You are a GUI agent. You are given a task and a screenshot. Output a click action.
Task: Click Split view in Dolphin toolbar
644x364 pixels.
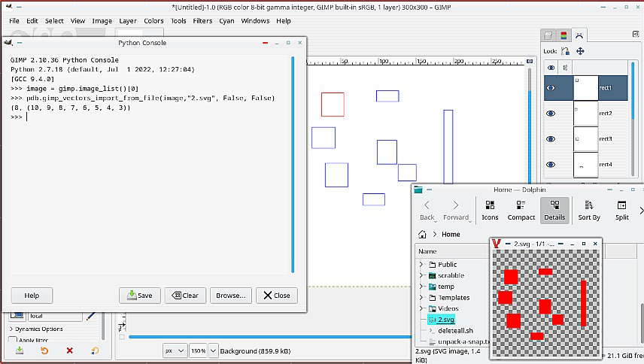(x=622, y=211)
